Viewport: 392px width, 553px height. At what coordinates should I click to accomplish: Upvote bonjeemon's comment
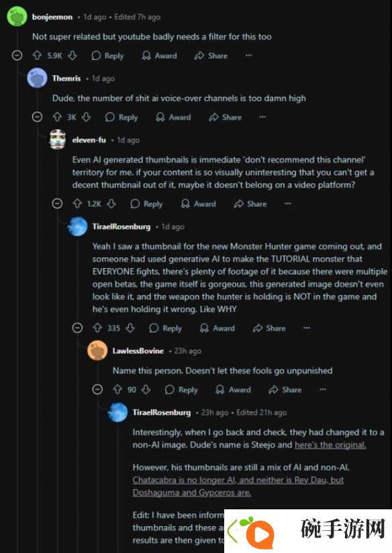(x=37, y=55)
